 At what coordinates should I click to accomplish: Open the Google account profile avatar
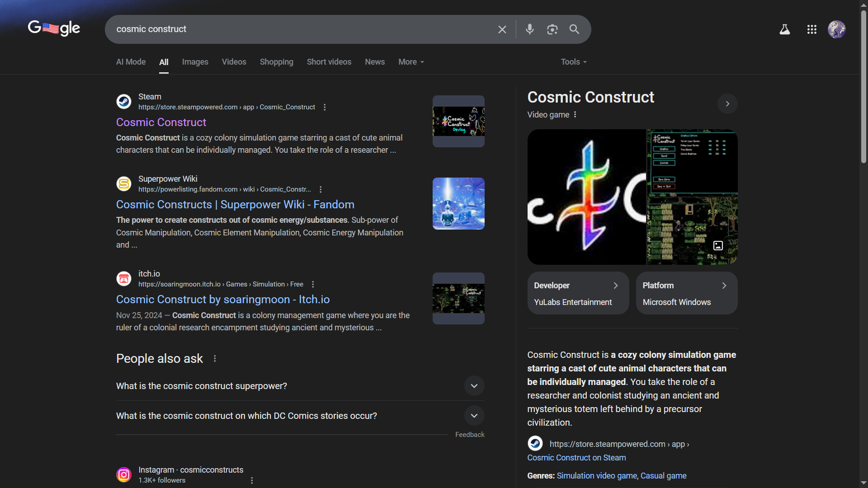[837, 29]
